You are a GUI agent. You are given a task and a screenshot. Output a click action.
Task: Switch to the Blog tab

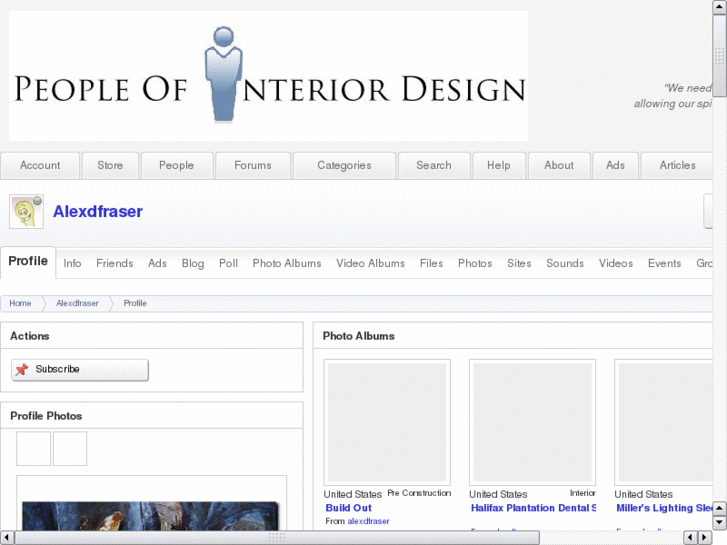click(x=193, y=263)
